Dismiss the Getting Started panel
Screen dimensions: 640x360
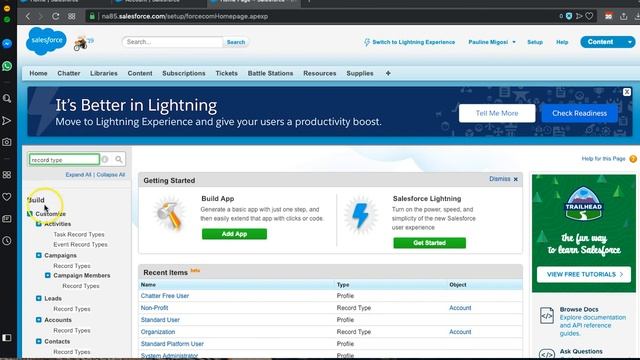[504, 179]
